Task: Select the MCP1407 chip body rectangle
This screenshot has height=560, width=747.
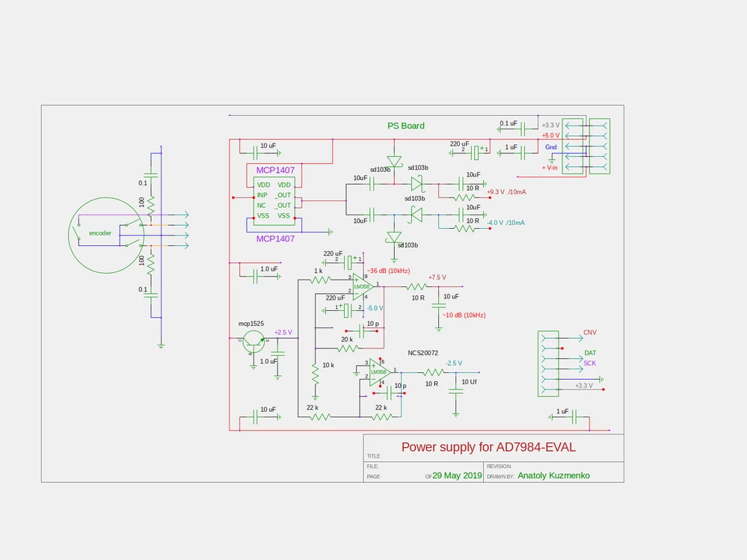Action: (274, 201)
